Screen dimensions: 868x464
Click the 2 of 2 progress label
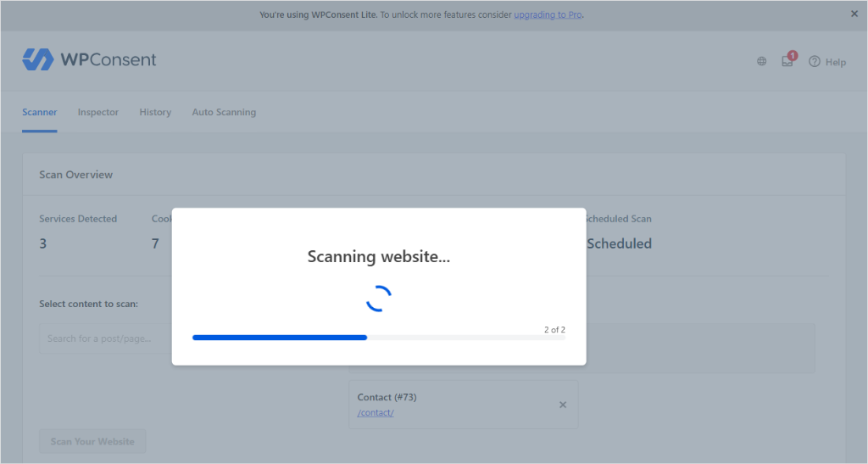tap(554, 329)
